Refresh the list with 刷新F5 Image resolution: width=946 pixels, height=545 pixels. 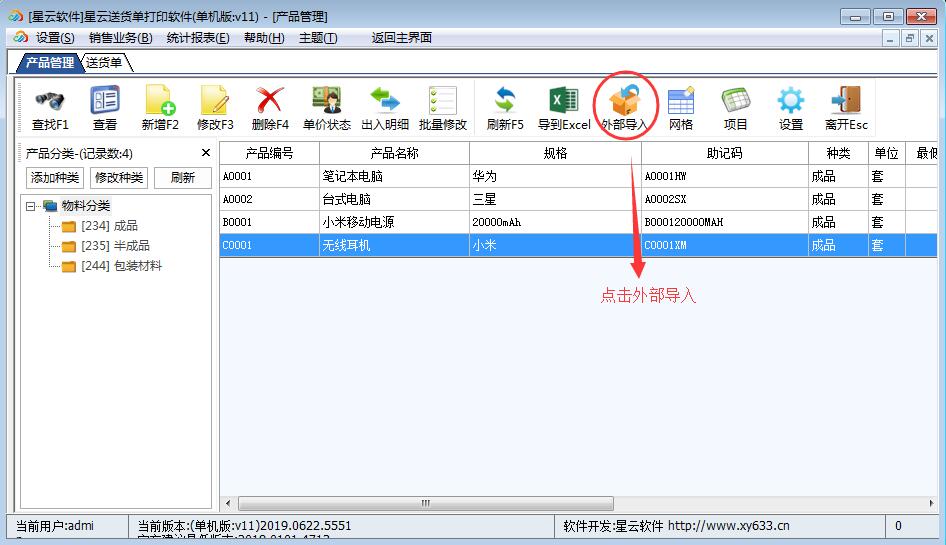[x=505, y=109]
